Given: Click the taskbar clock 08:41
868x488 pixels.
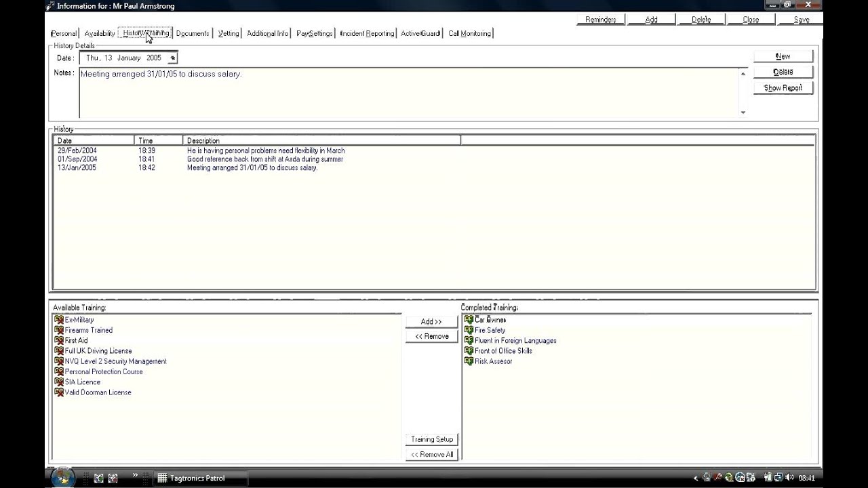Looking at the screenshot, I should coord(807,478).
